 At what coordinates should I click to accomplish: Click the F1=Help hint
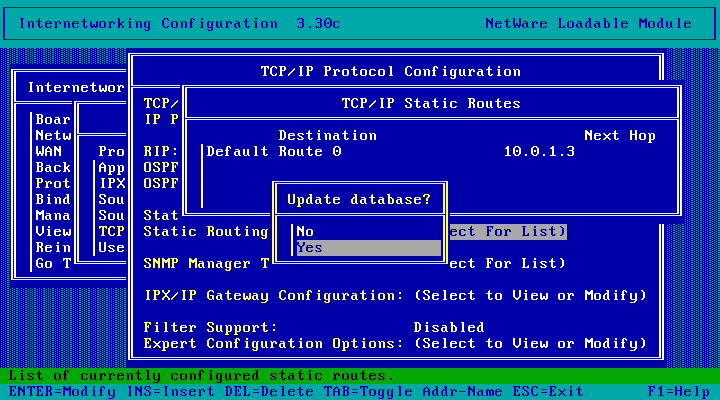pos(678,392)
